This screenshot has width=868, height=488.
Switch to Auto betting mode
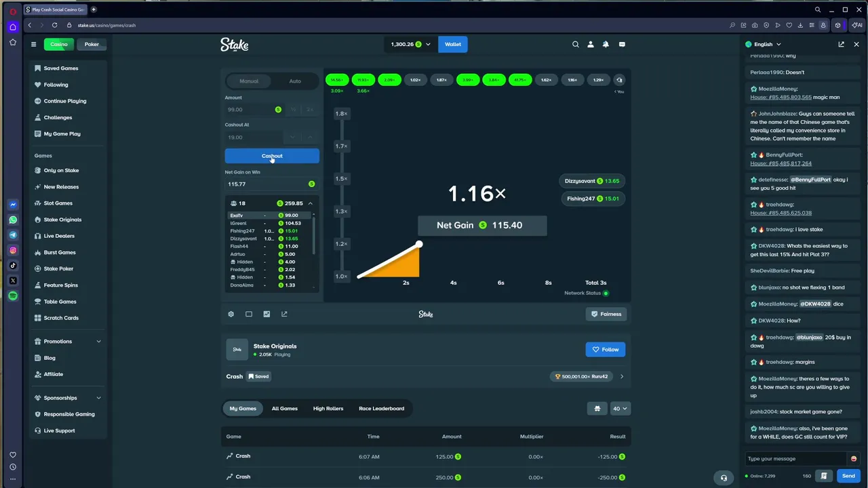click(295, 81)
